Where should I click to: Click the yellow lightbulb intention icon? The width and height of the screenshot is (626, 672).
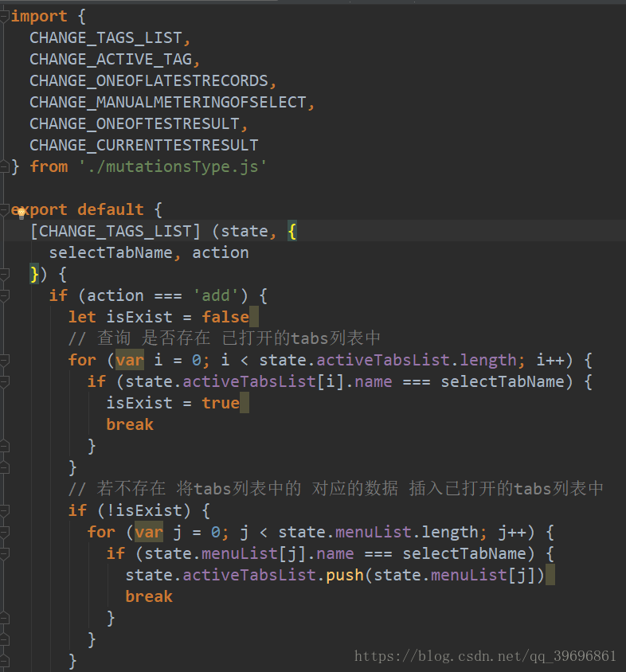pyautogui.click(x=22, y=213)
